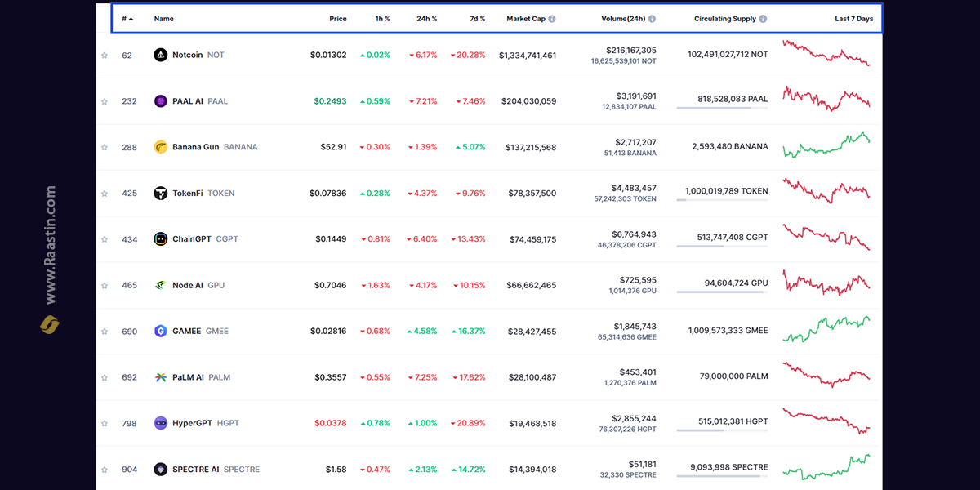
Task: Sort by the 24h % column header
Action: click(427, 19)
